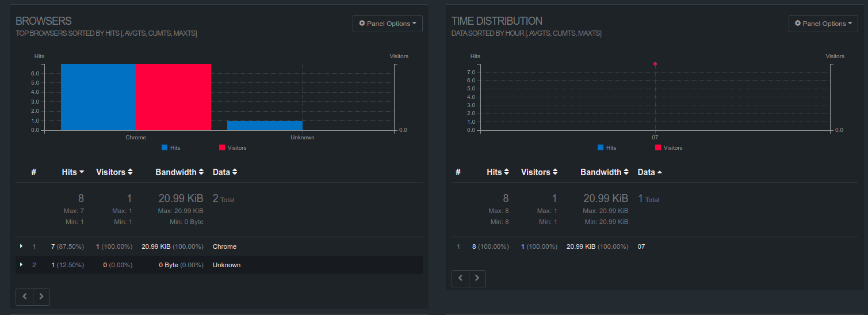The image size is (868, 315).
Task: Click the Chrome data cell
Action: 225,246
